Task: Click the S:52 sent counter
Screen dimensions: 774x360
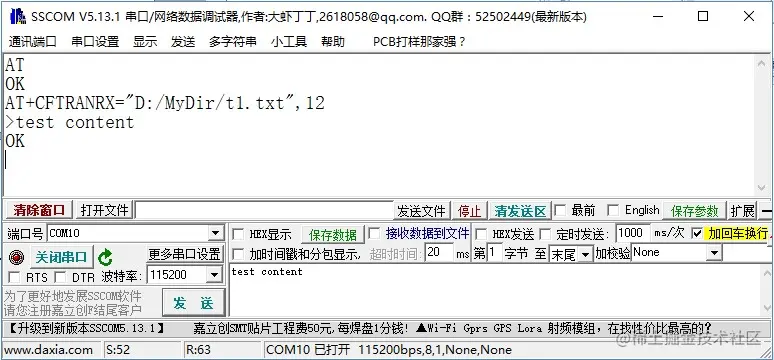Action: pyautogui.click(x=118, y=350)
